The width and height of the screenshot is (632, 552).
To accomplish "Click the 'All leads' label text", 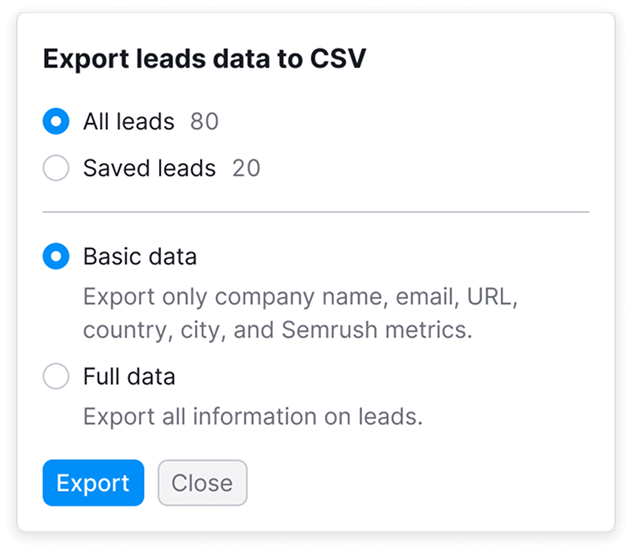I will (128, 122).
